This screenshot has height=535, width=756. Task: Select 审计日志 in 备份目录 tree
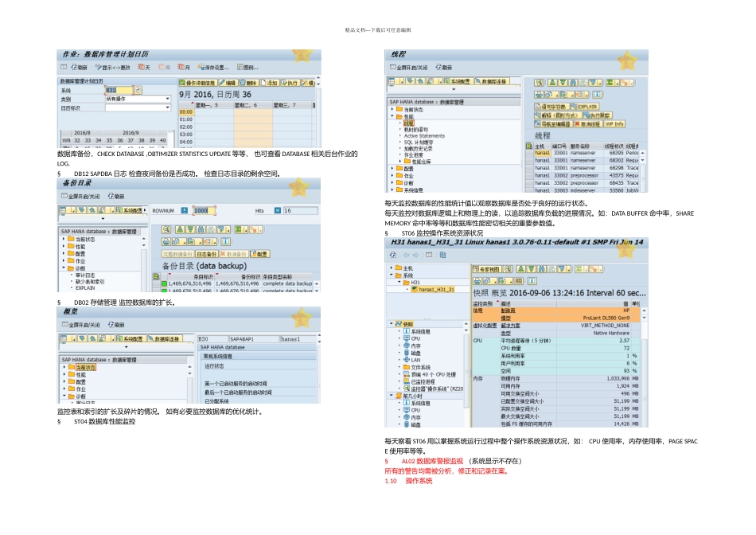tap(85, 275)
